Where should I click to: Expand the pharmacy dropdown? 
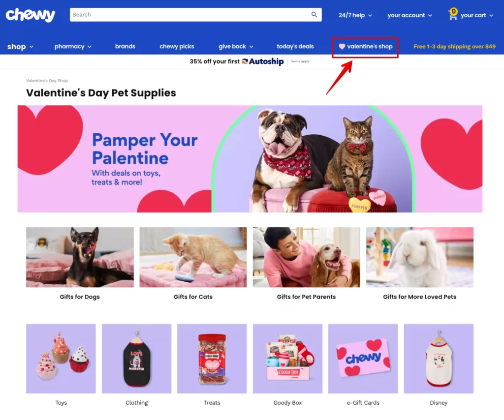pyautogui.click(x=73, y=46)
